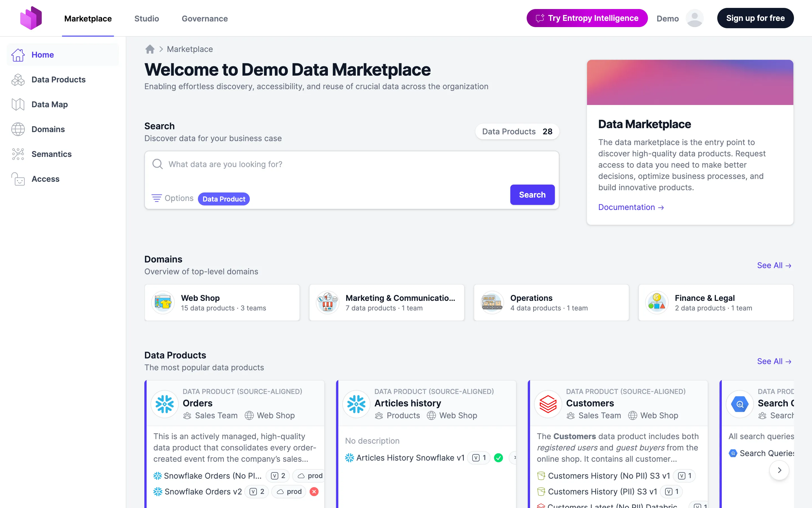
Task: Click the search input field
Action: point(352,164)
